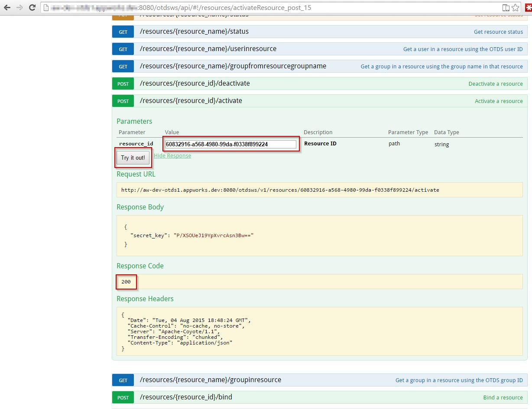Click the 200 response code value
This screenshot has height=412, width=532.
point(126,282)
